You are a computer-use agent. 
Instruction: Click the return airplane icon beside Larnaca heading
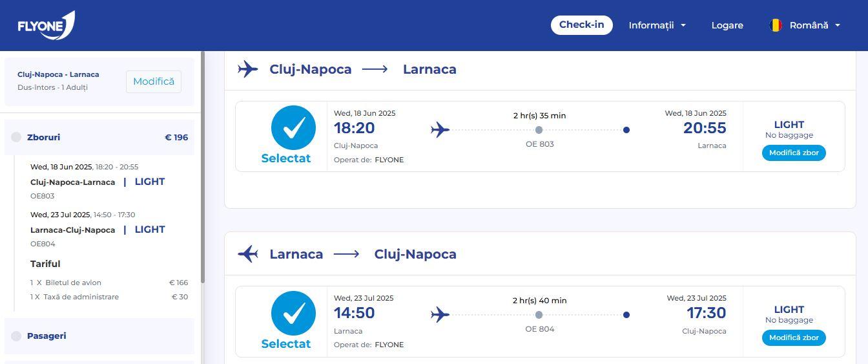tap(247, 254)
